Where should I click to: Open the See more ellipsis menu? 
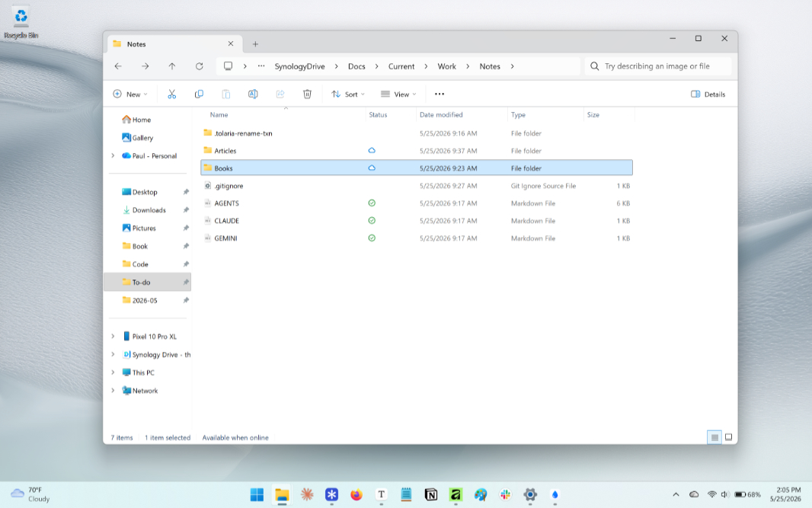coord(440,94)
